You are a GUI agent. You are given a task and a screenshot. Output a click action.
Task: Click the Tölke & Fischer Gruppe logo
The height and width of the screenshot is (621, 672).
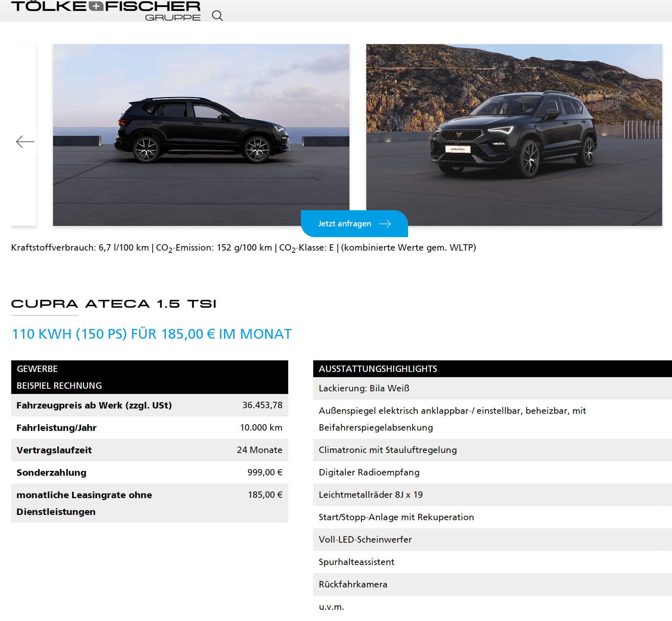click(x=106, y=11)
